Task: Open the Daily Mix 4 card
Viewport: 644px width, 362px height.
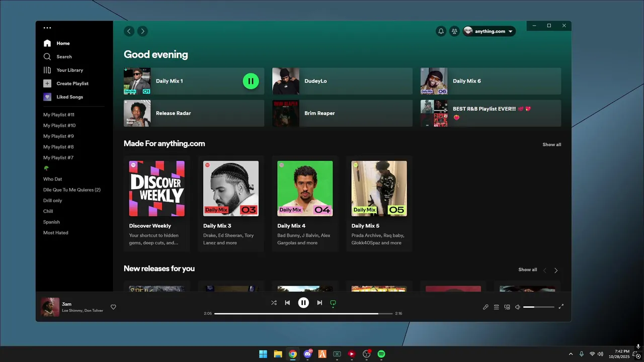Action: tap(305, 203)
